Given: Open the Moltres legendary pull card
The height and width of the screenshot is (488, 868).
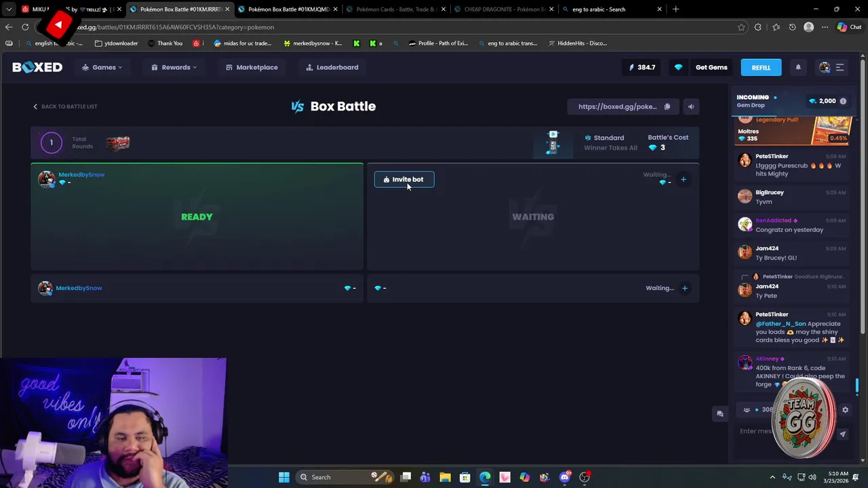Looking at the screenshot, I should click(x=793, y=130).
